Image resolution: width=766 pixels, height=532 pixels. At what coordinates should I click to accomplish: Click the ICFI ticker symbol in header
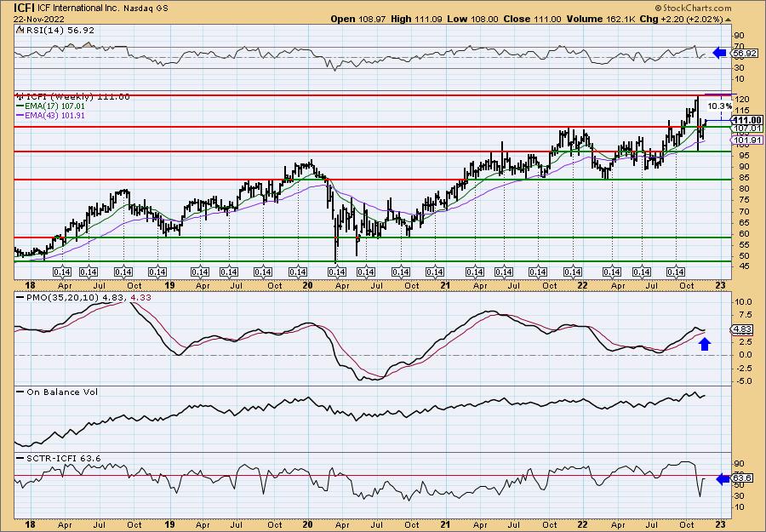tap(25, 8)
